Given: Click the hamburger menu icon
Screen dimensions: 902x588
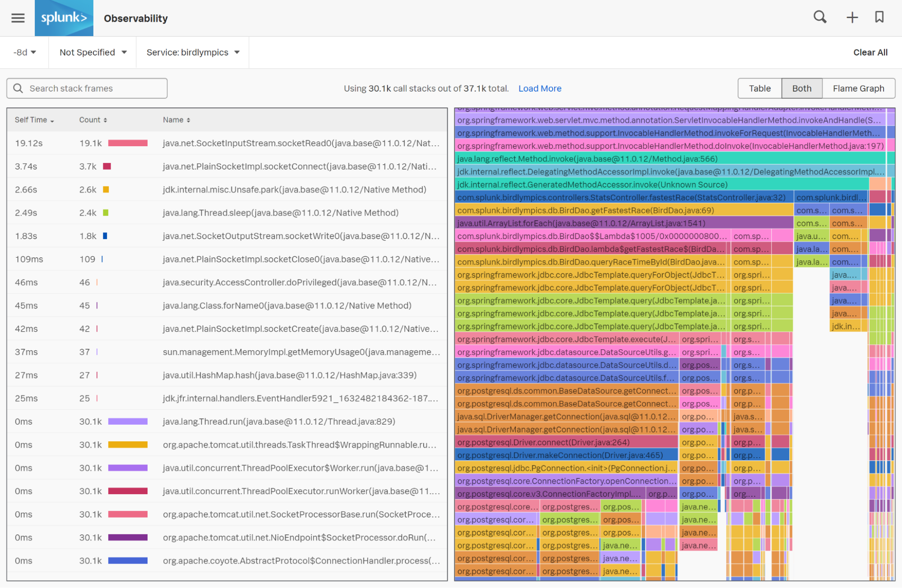Looking at the screenshot, I should click(18, 18).
